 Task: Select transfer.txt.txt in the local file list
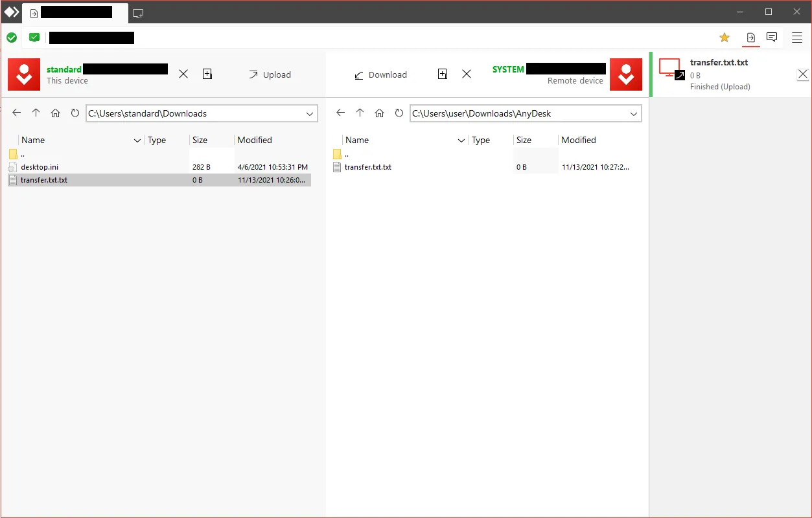coord(43,179)
